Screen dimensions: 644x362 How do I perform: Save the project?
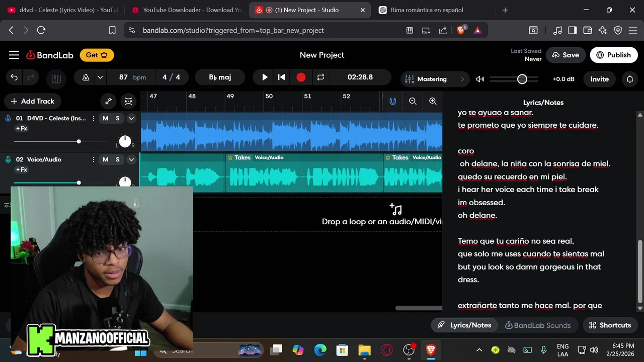click(x=566, y=55)
